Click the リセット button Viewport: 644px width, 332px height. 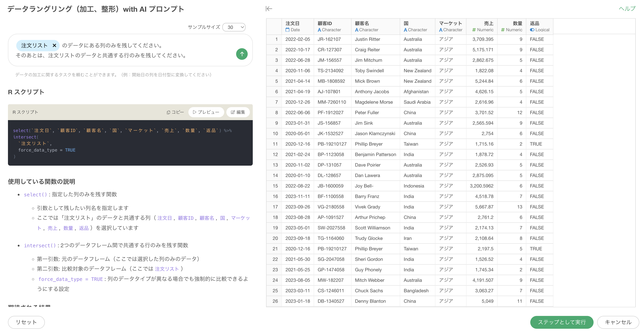tap(26, 322)
